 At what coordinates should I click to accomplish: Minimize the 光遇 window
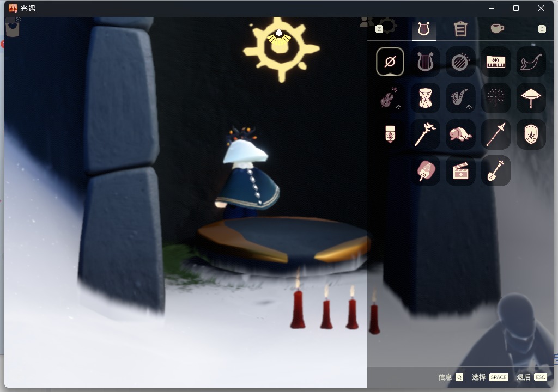[x=492, y=8]
